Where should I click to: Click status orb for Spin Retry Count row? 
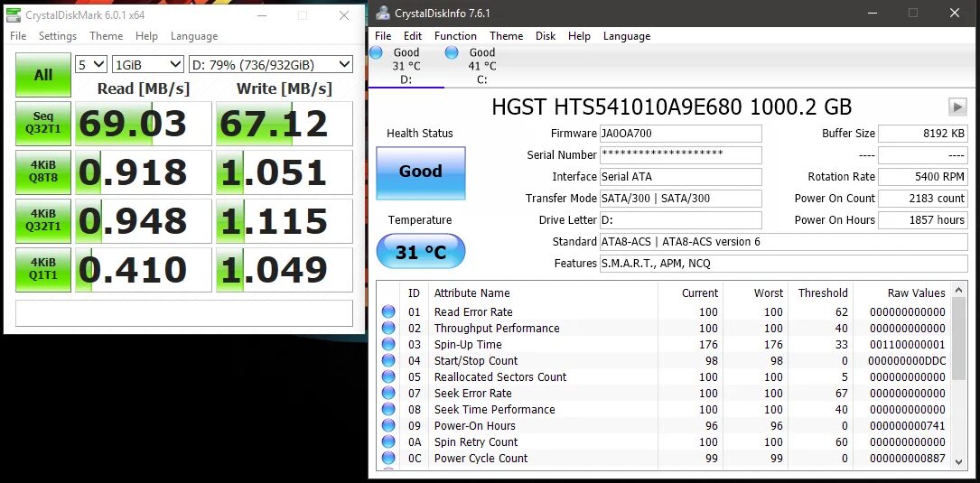(388, 441)
